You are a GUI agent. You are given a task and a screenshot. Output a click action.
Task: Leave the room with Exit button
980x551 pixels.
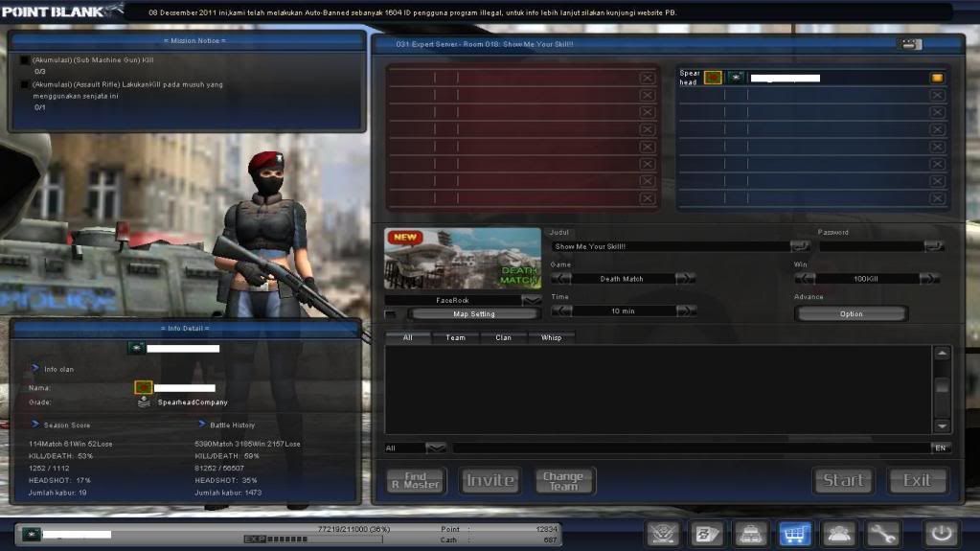click(918, 480)
